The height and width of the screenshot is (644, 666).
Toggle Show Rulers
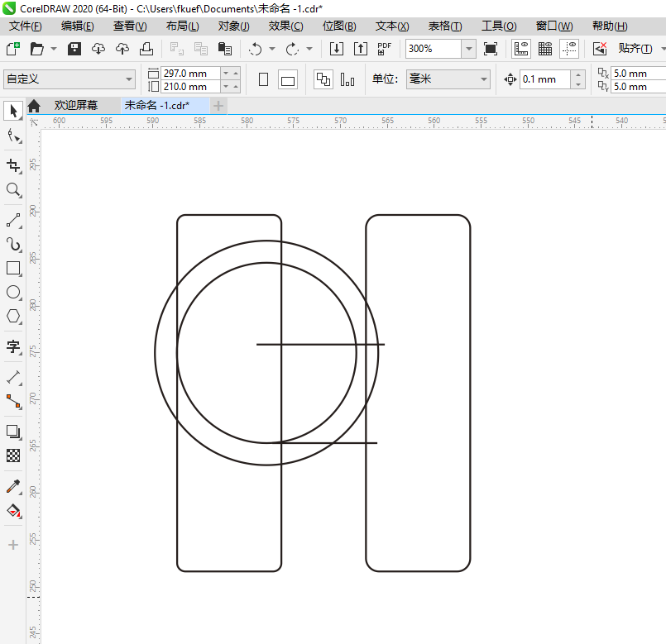pyautogui.click(x=520, y=49)
